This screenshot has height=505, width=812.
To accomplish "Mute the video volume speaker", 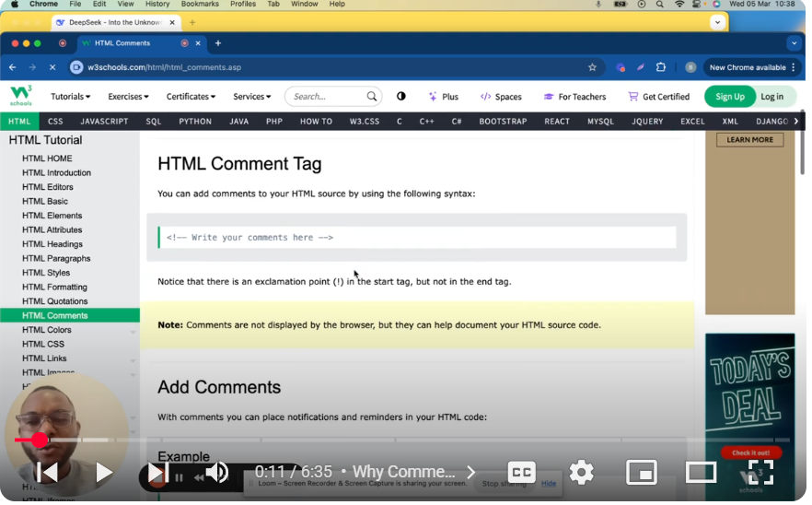I will [217, 472].
